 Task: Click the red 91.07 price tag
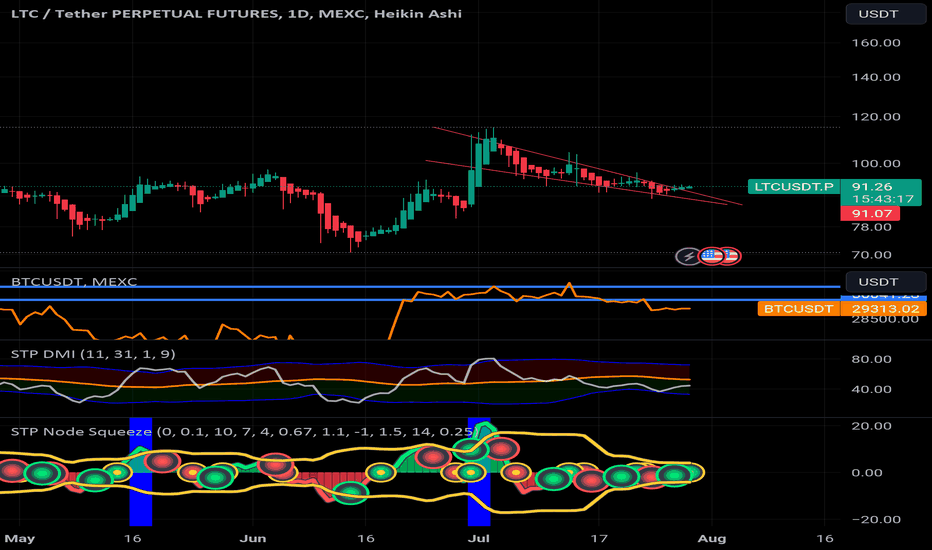[870, 213]
